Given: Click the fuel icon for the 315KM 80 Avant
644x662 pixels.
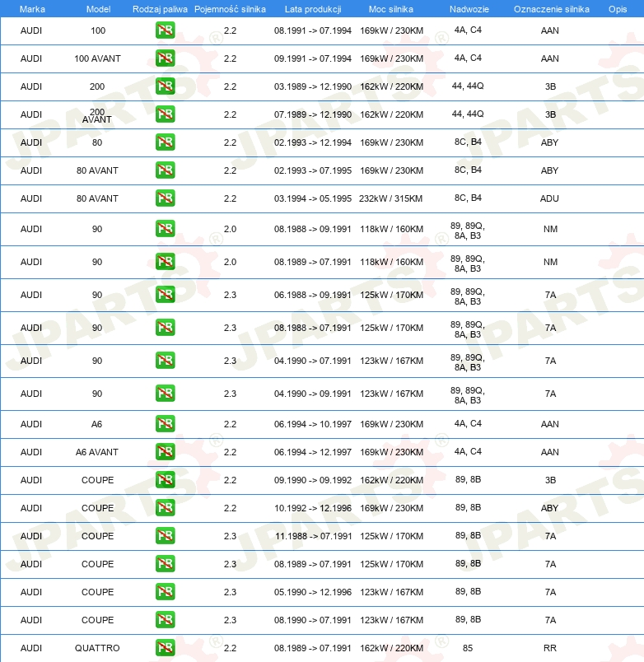Looking at the screenshot, I should (165, 198).
